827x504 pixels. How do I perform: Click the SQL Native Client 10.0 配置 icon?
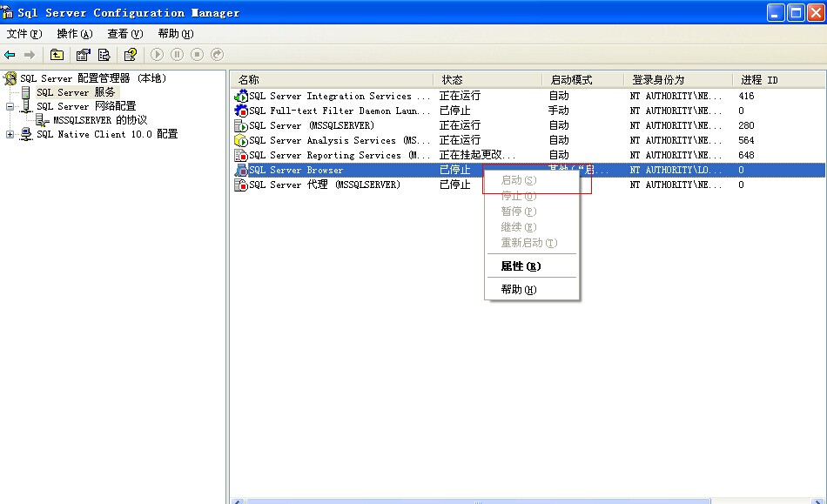pyautogui.click(x=26, y=134)
